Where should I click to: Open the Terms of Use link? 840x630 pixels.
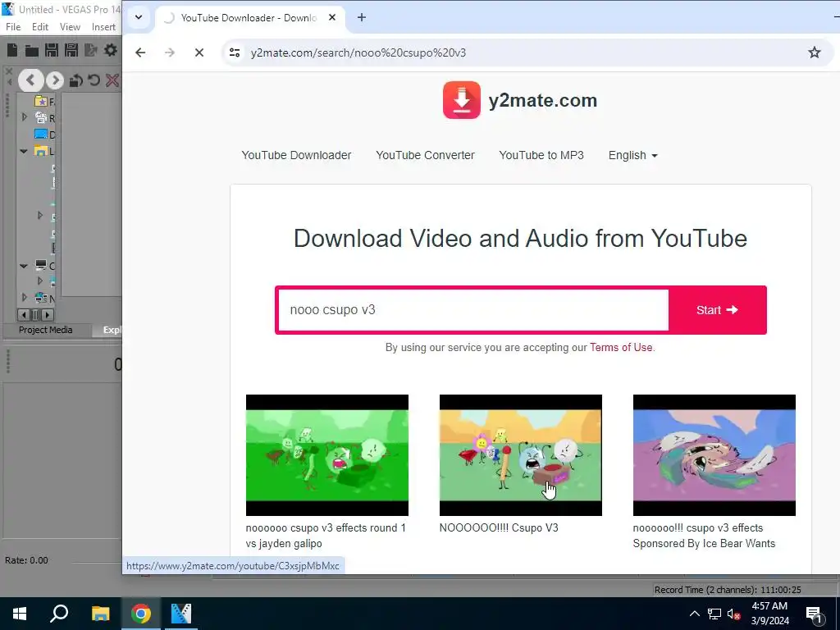point(621,347)
